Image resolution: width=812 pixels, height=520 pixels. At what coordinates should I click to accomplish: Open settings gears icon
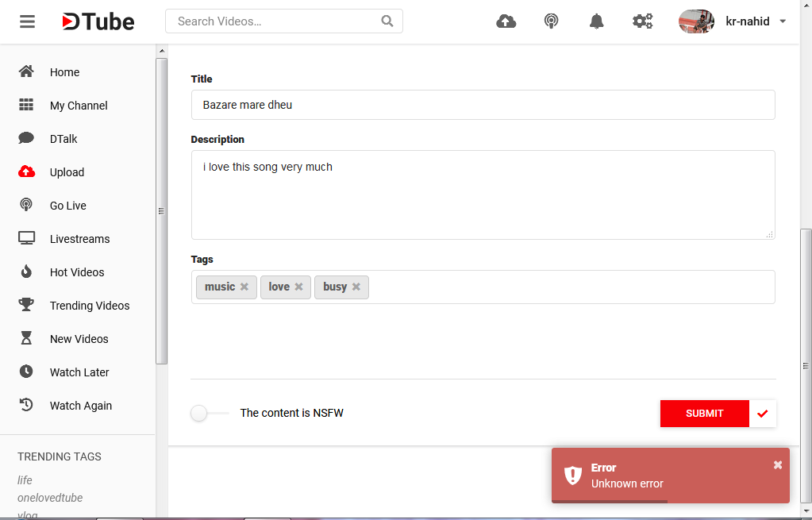[x=643, y=21]
